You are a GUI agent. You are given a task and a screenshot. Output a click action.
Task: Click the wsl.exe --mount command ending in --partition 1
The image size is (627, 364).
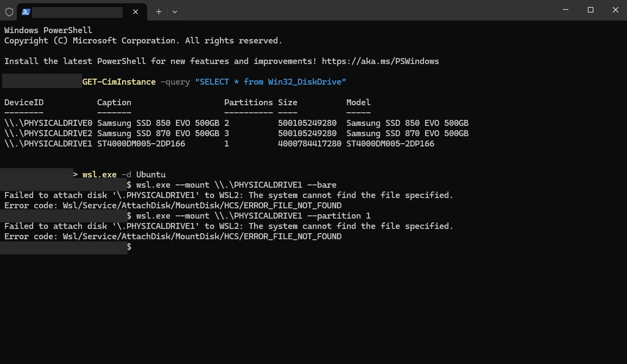click(x=254, y=216)
